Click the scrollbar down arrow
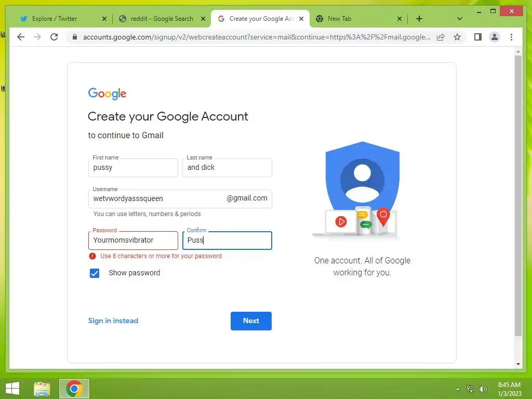Viewport: 532px width, 399px height. coord(518,364)
